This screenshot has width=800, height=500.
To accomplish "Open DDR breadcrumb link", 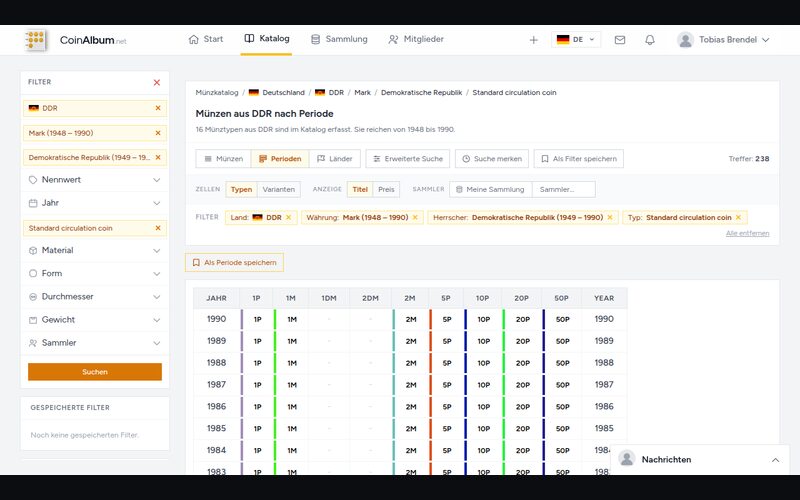I will pyautogui.click(x=330, y=92).
